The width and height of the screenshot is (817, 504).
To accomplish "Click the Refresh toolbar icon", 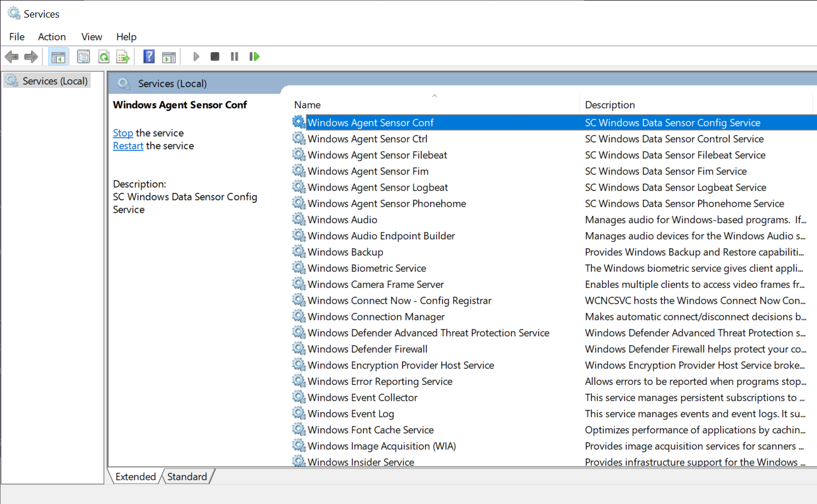I will [x=104, y=57].
